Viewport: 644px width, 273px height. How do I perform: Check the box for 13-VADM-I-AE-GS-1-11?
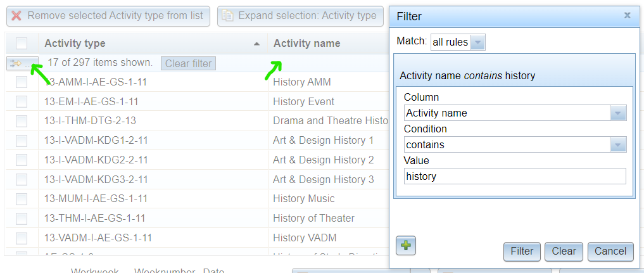pyautogui.click(x=22, y=238)
